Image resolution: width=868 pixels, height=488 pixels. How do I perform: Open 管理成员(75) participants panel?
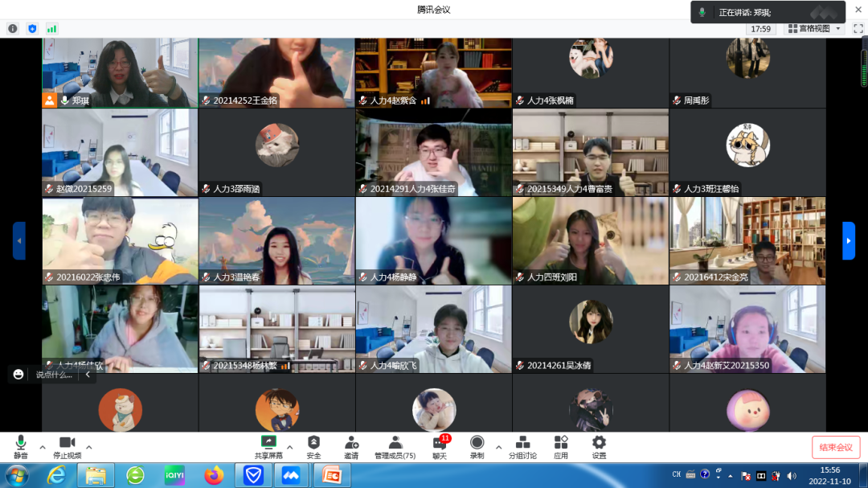click(x=395, y=446)
